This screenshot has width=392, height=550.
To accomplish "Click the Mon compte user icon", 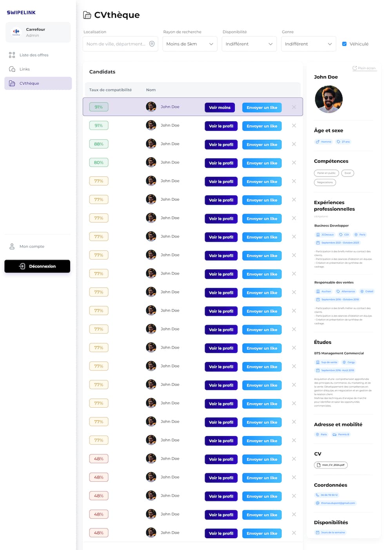I will (x=12, y=247).
